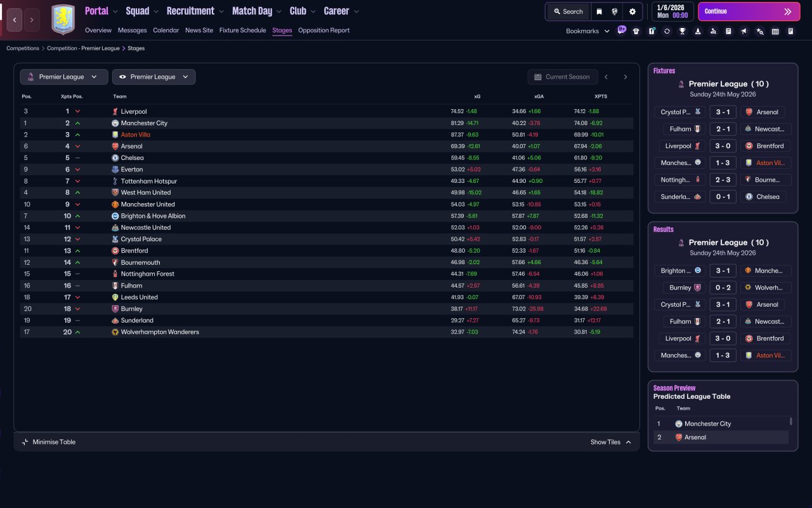Screen dimensions: 812x508
Task: Open Competition - Premier League breadcrumb link
Action: [x=83, y=48]
